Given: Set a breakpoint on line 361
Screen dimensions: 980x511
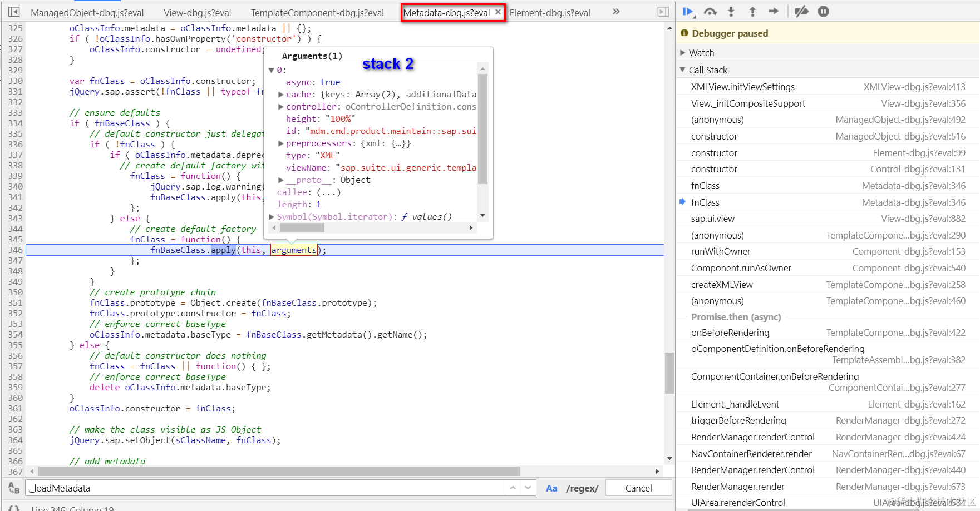Looking at the screenshot, I should click(15, 409).
